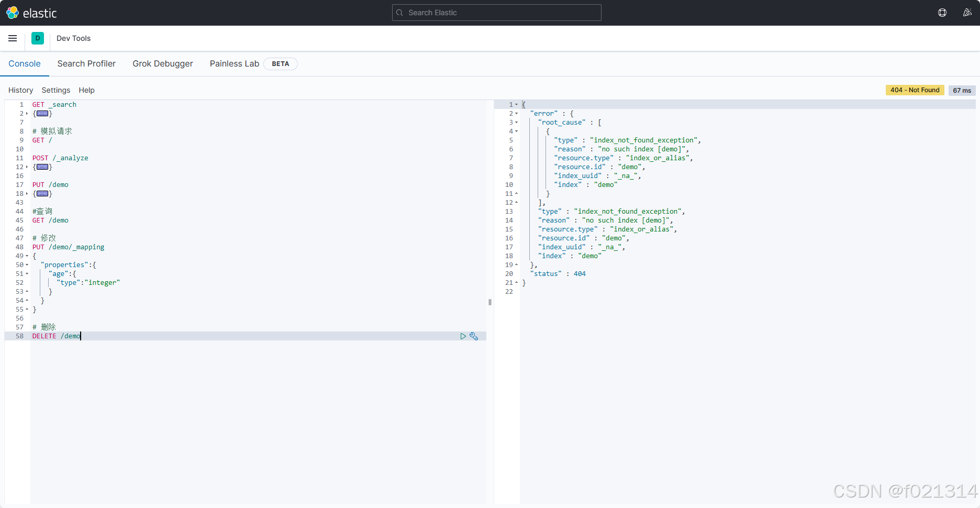Click the collapsed body badge under PUT /demo
The width and height of the screenshot is (980, 508).
click(42, 194)
